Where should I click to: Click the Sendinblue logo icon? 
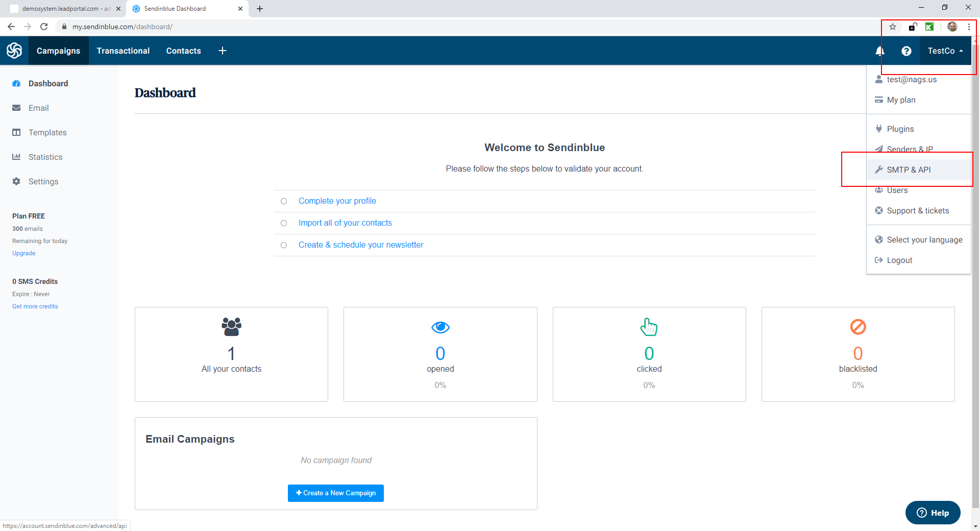[14, 51]
